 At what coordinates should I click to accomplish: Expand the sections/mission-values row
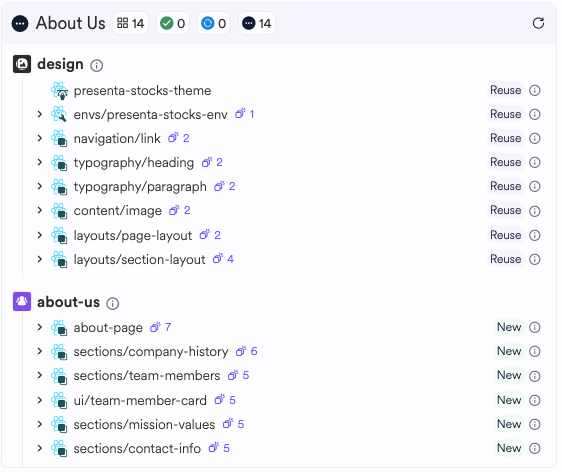[x=39, y=424]
